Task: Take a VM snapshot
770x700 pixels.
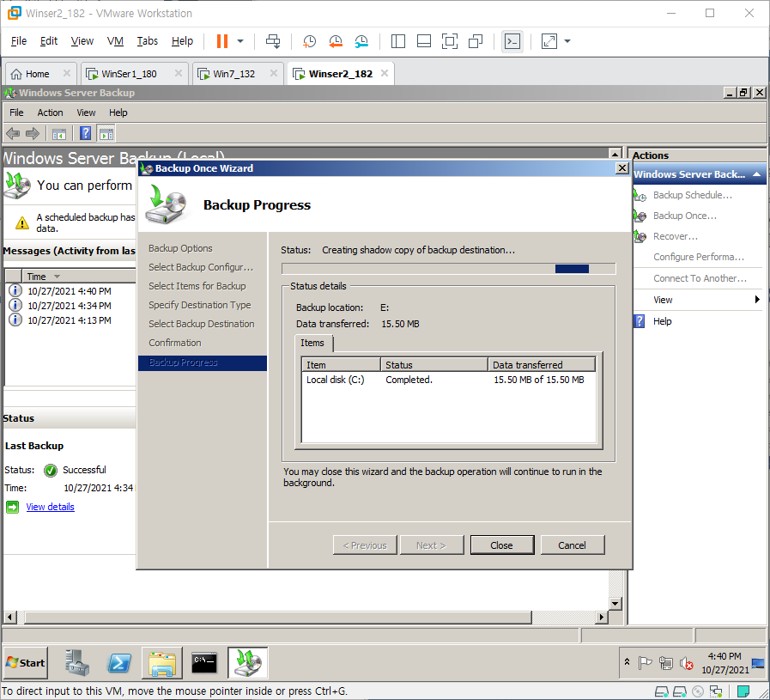Action: [309, 41]
